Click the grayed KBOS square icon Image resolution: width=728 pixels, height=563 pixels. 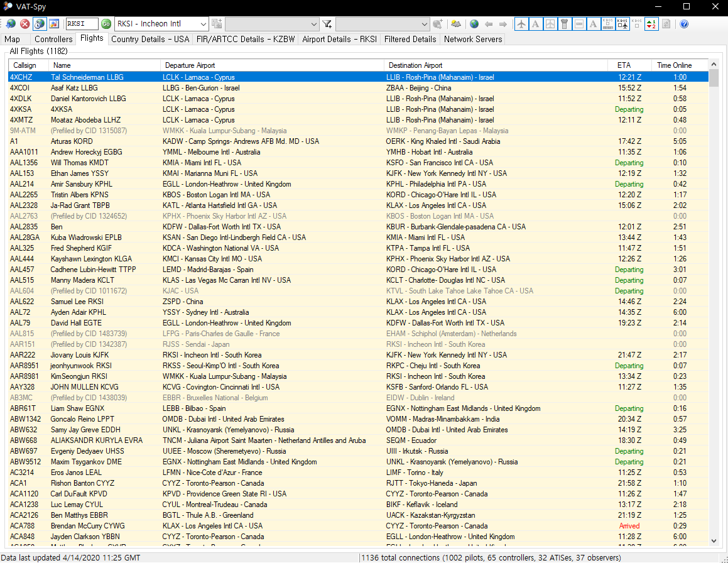pyautogui.click(x=636, y=24)
